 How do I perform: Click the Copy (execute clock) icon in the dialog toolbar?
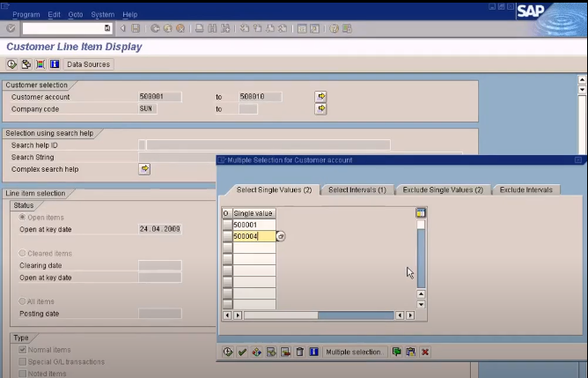[228, 352]
